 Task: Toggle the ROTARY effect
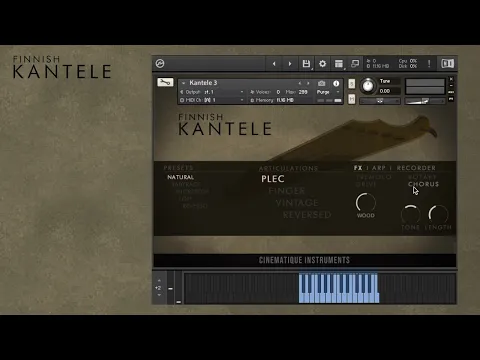coord(422,177)
